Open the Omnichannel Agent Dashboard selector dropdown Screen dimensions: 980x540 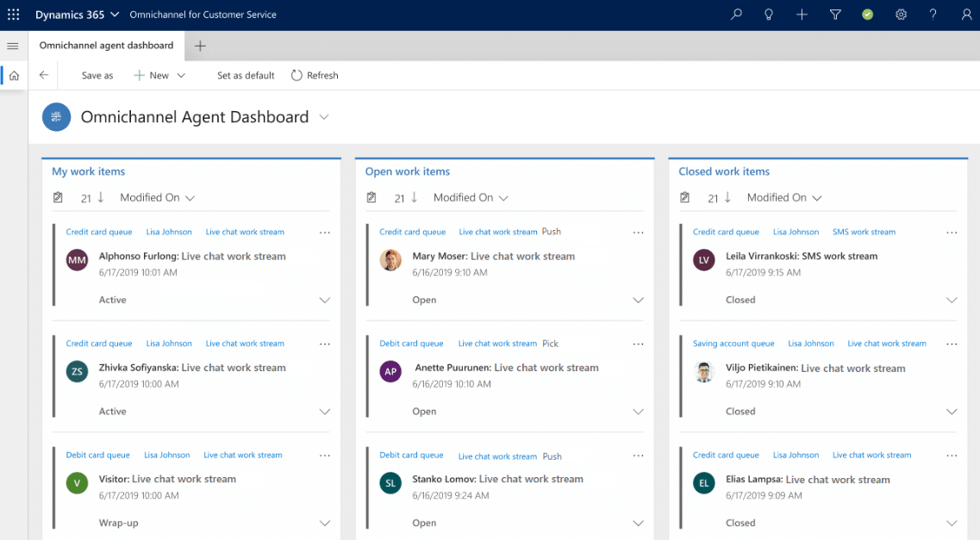[x=324, y=117]
